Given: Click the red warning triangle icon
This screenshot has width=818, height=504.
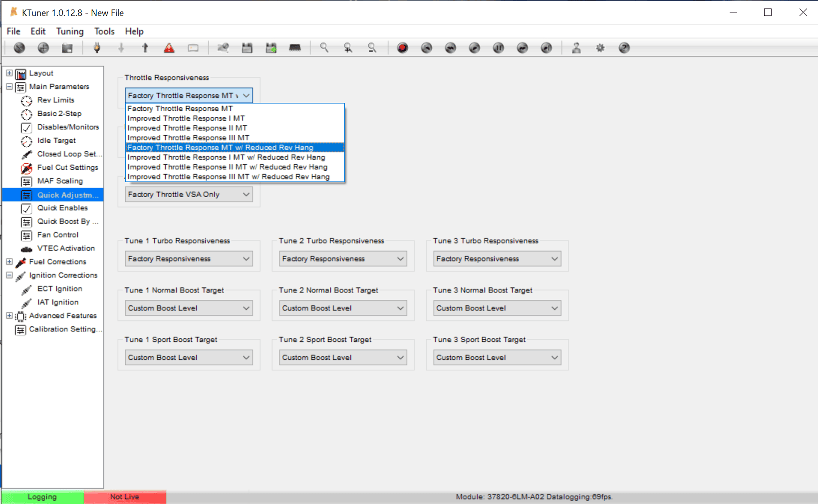Looking at the screenshot, I should point(169,48).
